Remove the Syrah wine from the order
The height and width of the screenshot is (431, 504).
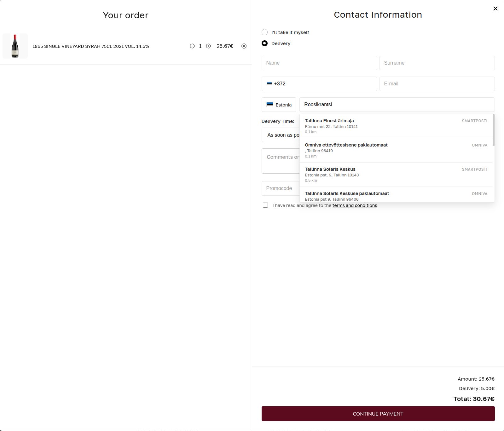(244, 46)
